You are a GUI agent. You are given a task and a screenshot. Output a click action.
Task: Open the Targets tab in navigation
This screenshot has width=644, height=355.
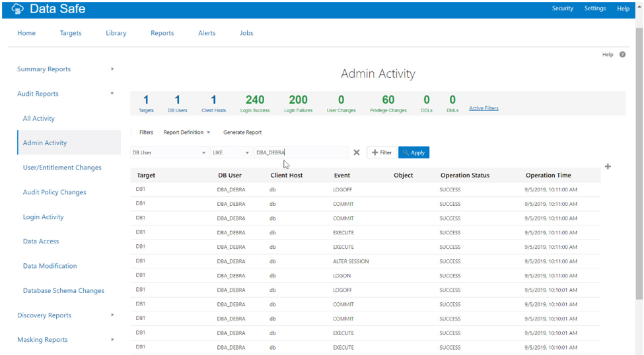71,33
